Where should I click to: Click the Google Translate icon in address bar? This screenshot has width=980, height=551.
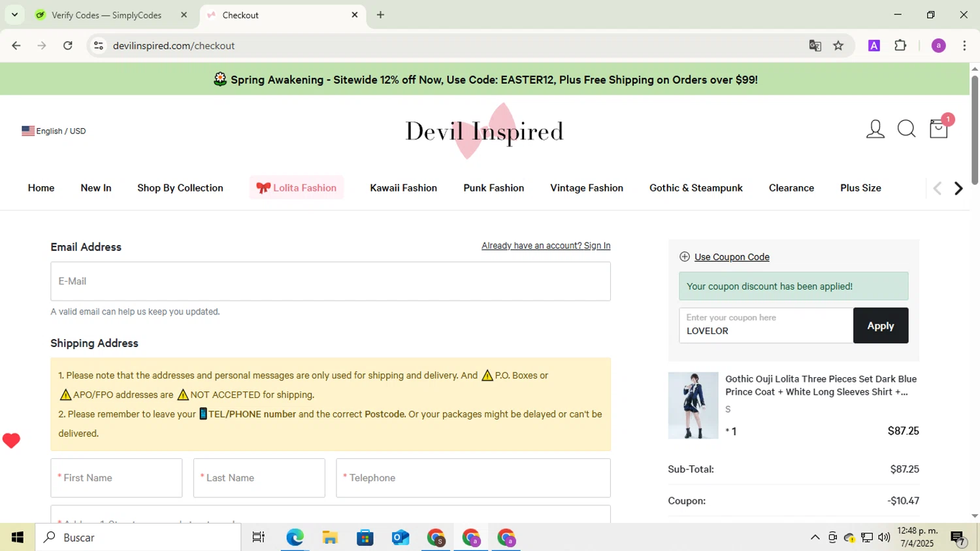[815, 46]
